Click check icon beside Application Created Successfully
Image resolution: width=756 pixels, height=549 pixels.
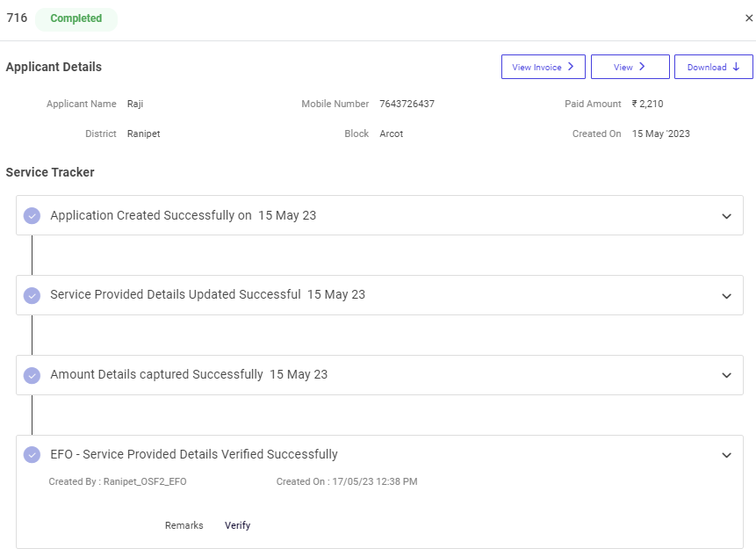tap(32, 215)
